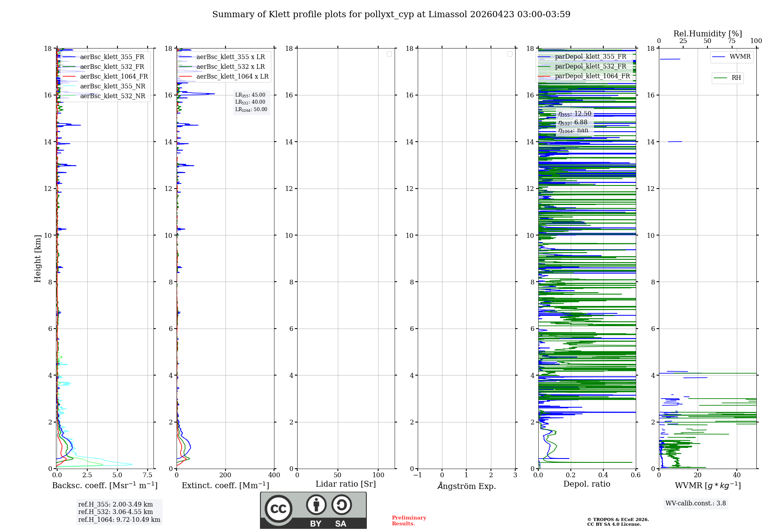
Task: Click the CC BY SA 4.0 License text
Action: 614,524
